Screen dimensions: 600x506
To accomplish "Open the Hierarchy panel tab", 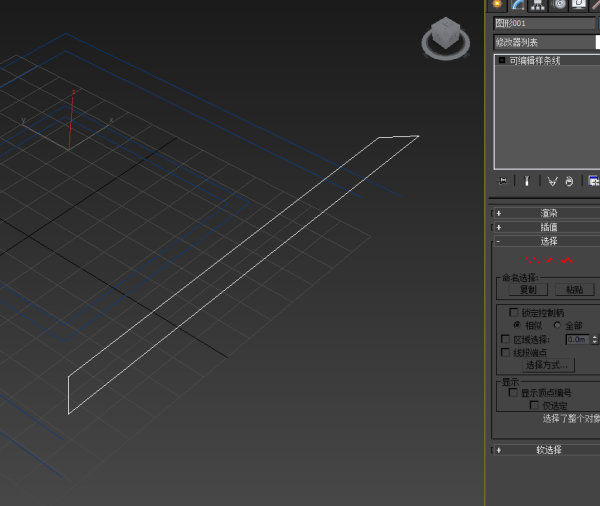I will 538,5.
